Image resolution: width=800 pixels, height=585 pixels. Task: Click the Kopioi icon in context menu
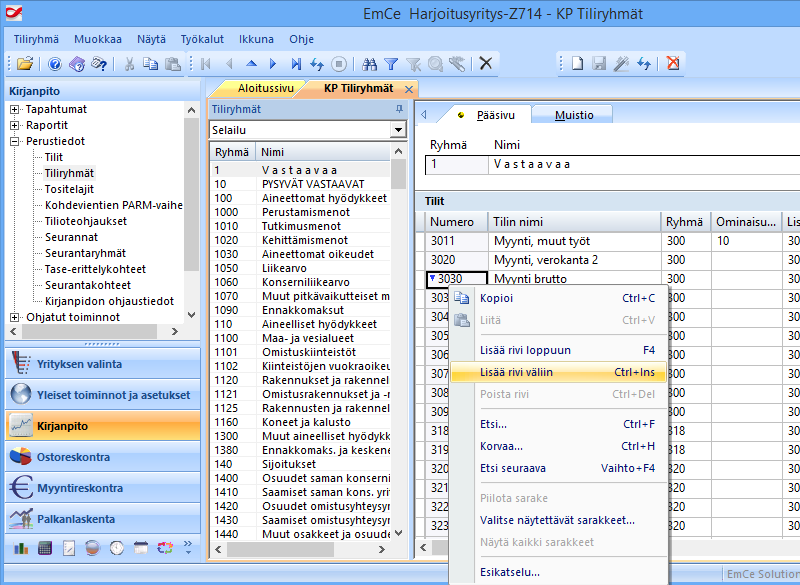pyautogui.click(x=462, y=298)
